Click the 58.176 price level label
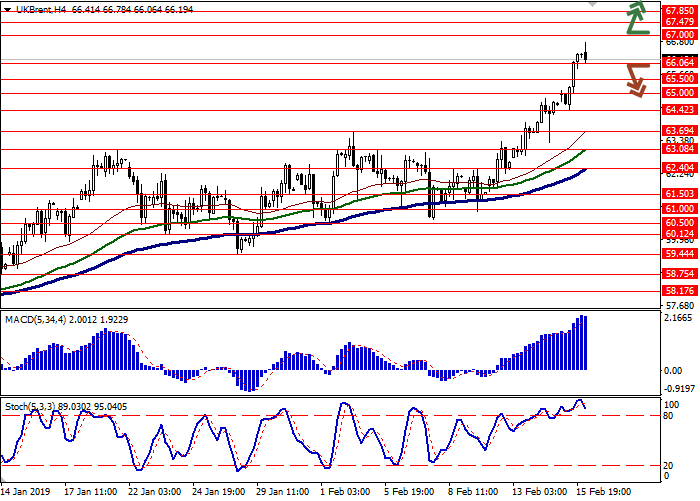This screenshot has height=501, width=700. click(x=679, y=291)
